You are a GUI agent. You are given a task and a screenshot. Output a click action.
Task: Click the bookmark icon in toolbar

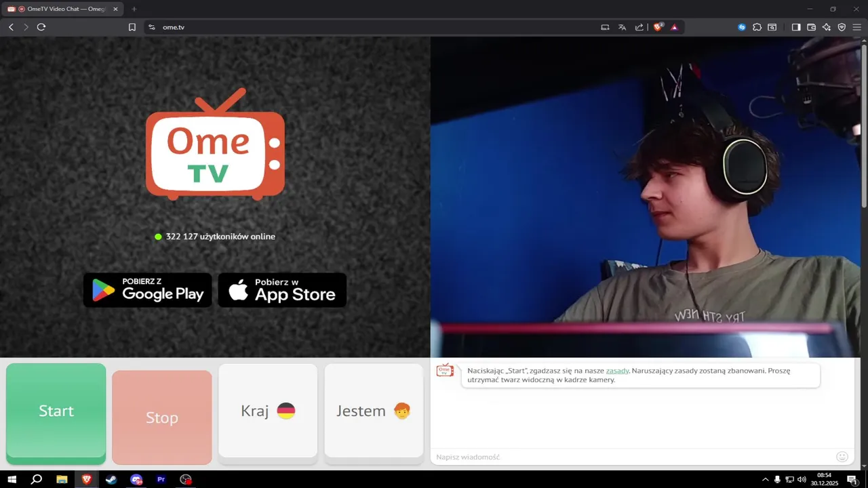tap(132, 27)
